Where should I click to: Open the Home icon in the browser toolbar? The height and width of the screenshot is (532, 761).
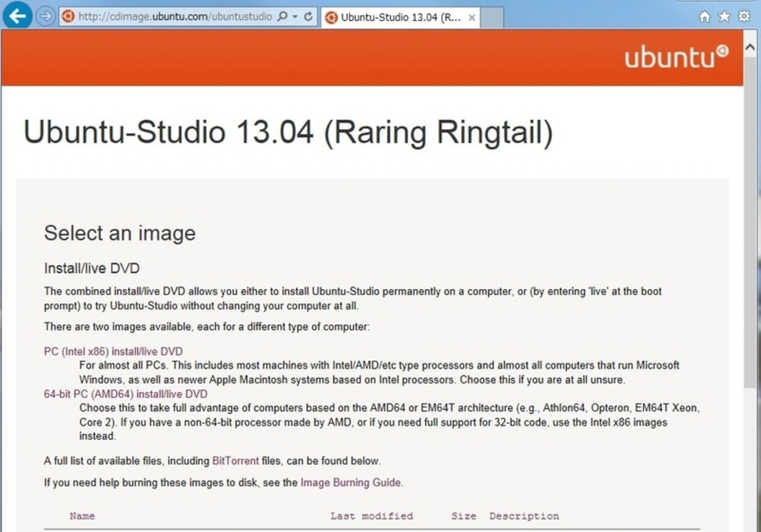[x=705, y=16]
